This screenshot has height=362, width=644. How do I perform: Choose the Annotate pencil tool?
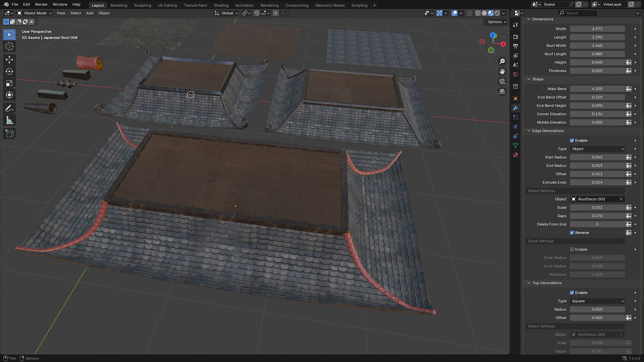pyautogui.click(x=9, y=109)
